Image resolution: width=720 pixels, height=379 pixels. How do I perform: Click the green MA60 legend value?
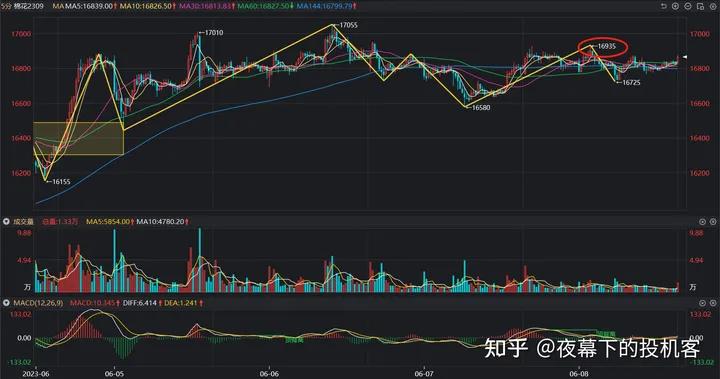(x=264, y=6)
